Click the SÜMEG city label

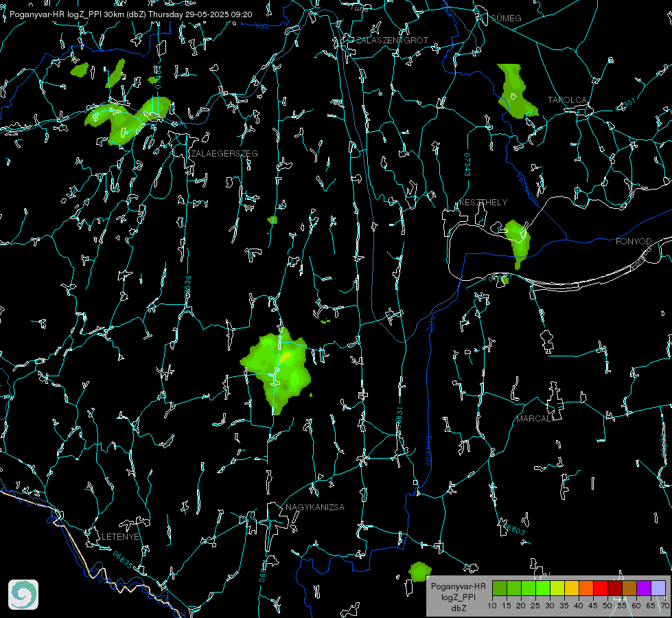506,19
